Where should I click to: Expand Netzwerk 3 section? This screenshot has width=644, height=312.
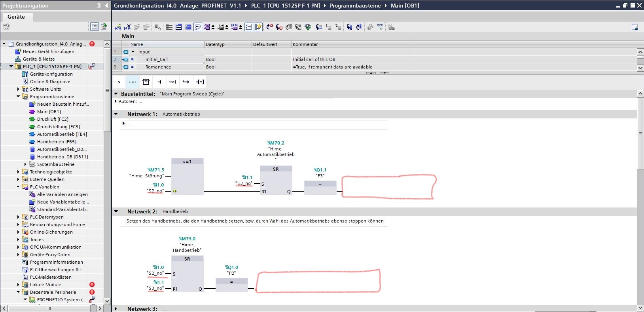click(116, 309)
